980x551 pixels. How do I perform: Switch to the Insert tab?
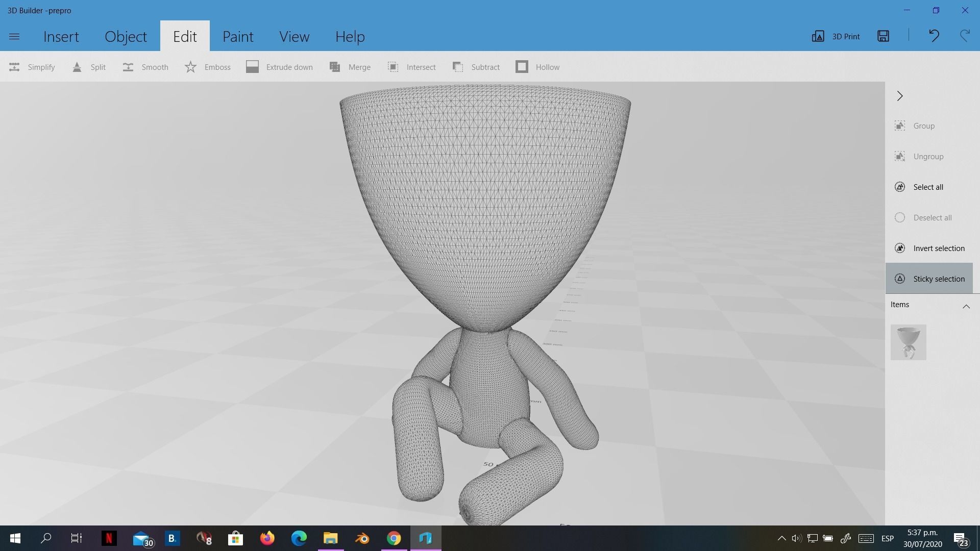[61, 36]
